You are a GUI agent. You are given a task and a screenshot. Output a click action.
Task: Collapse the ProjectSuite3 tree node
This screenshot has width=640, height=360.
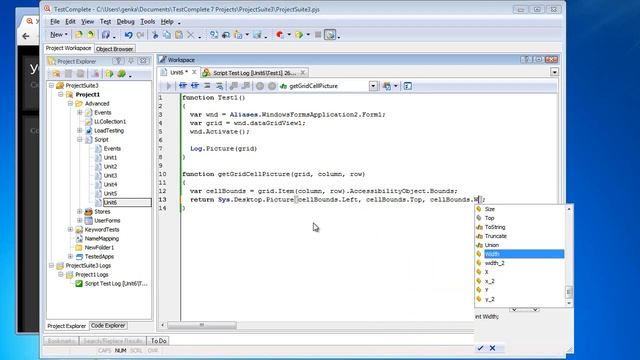point(51,85)
